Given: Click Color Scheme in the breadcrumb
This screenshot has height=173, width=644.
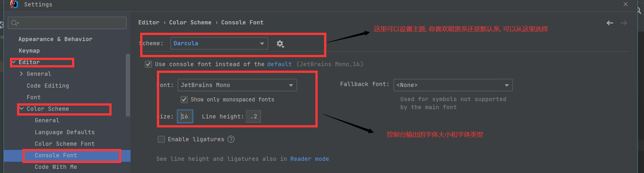Looking at the screenshot, I should click(190, 22).
